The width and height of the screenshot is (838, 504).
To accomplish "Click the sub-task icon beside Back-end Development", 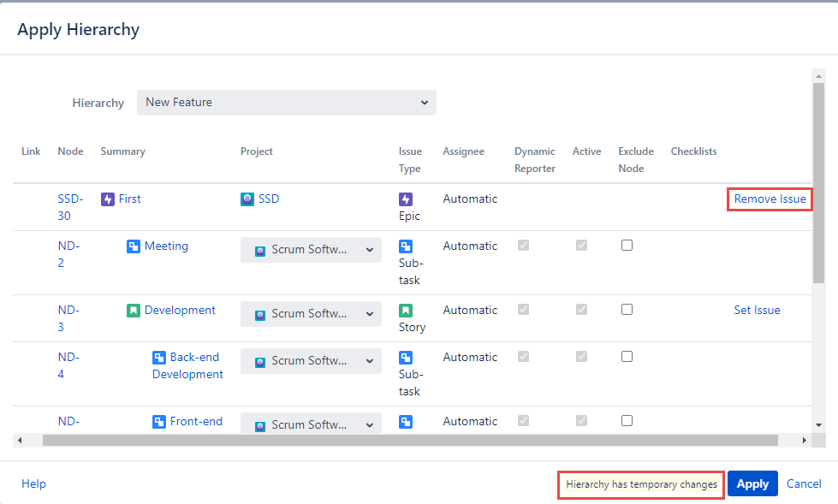I will pos(159,358).
